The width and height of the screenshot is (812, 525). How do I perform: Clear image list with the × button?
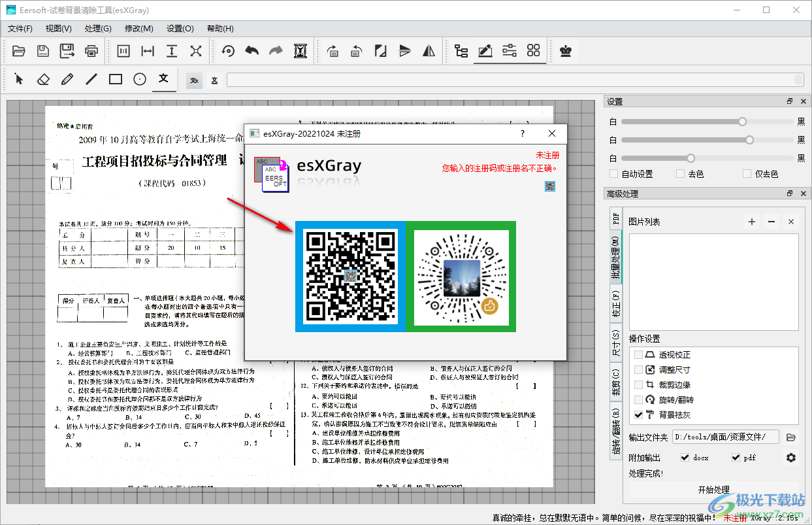[x=791, y=222]
